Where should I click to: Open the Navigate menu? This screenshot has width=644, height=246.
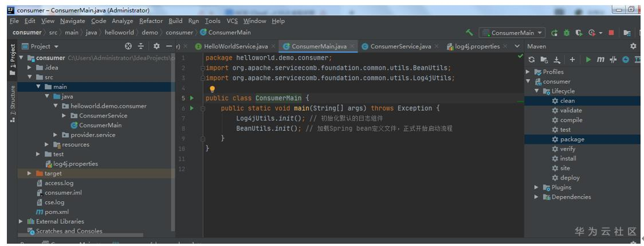coord(73,21)
